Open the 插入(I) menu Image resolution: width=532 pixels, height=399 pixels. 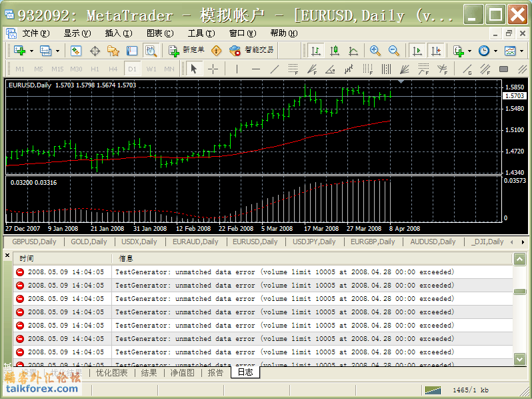pyautogui.click(x=119, y=33)
